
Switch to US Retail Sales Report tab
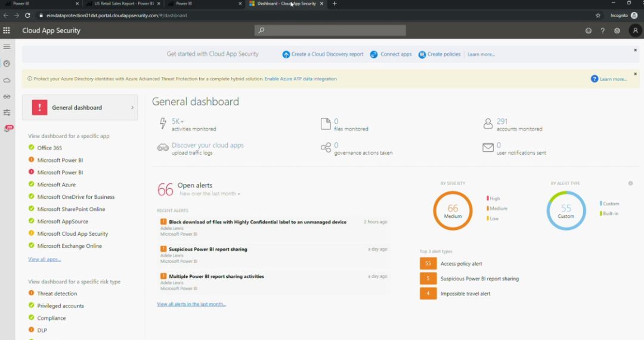pyautogui.click(x=123, y=4)
